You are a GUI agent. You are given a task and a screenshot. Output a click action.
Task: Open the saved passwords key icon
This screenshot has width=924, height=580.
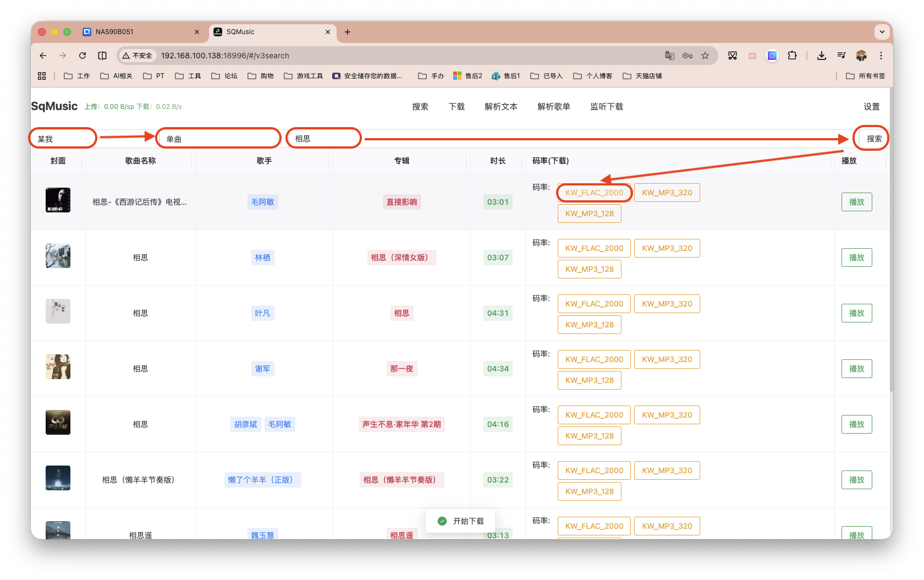pyautogui.click(x=687, y=56)
